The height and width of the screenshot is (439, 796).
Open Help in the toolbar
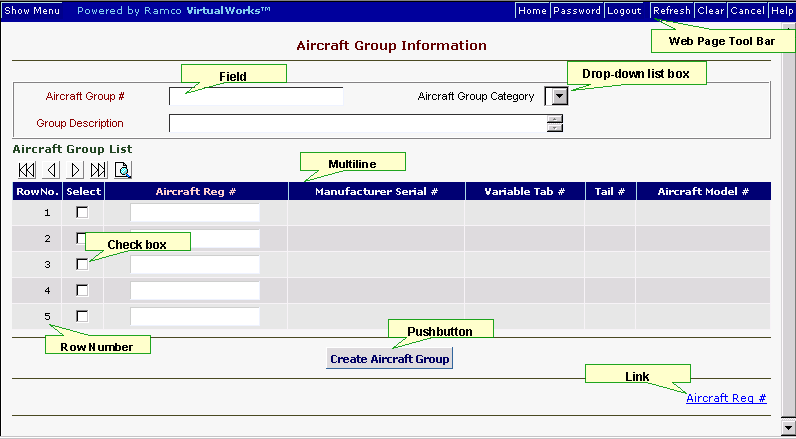point(782,11)
